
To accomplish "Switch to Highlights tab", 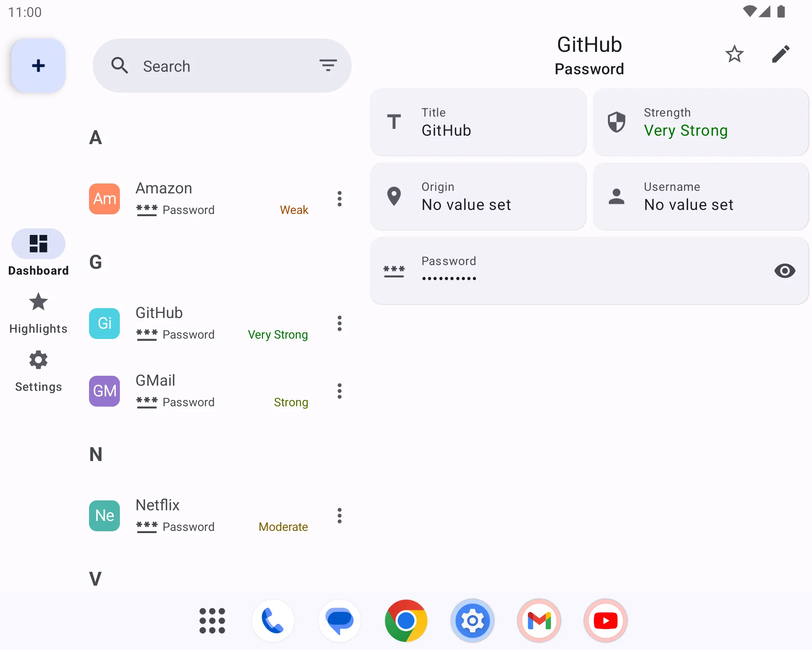I will pyautogui.click(x=38, y=313).
